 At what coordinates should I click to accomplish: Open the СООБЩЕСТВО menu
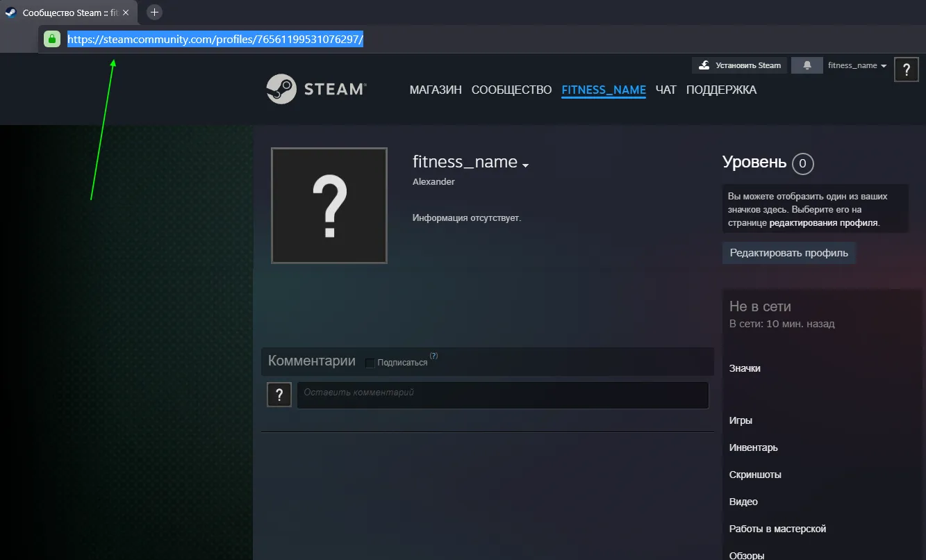point(511,90)
